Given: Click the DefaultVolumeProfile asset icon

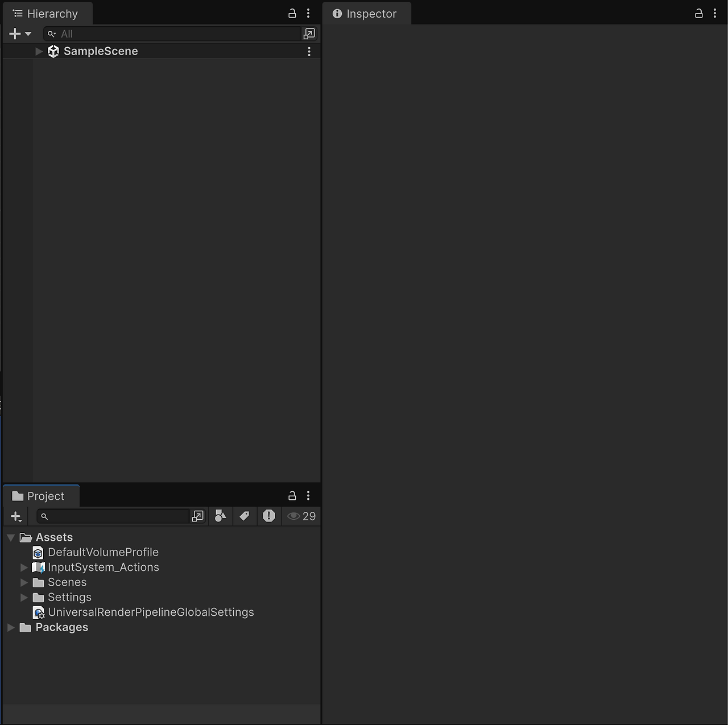Looking at the screenshot, I should [x=38, y=553].
